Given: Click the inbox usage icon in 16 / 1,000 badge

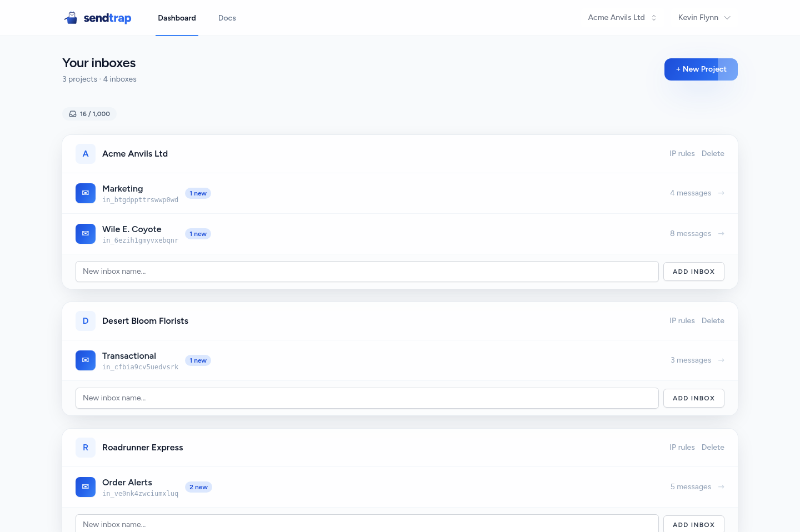Looking at the screenshot, I should tap(73, 114).
